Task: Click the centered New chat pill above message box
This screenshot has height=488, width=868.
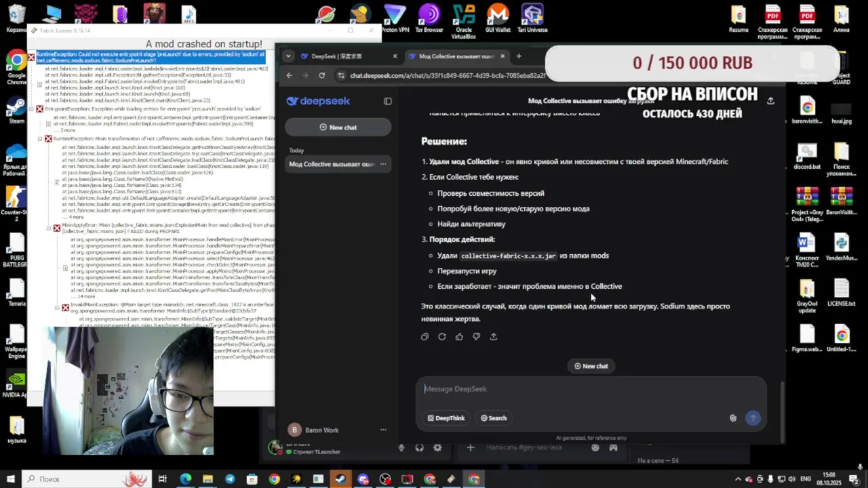Action: coord(591,366)
